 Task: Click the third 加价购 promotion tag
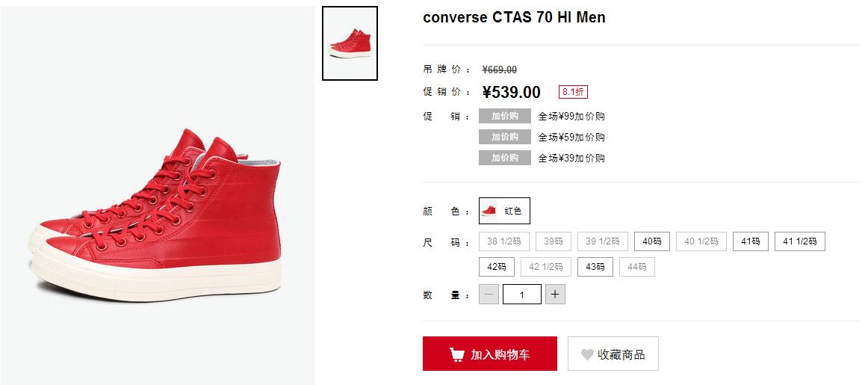[505, 158]
